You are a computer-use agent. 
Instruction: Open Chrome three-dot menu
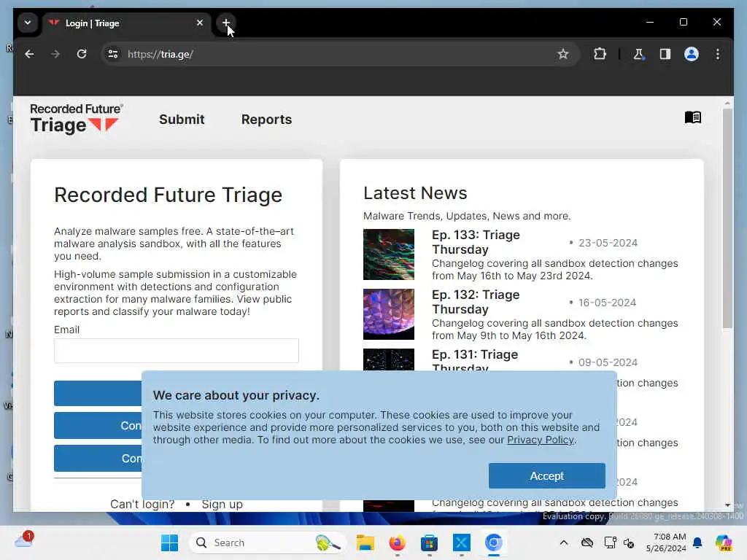[x=718, y=54]
